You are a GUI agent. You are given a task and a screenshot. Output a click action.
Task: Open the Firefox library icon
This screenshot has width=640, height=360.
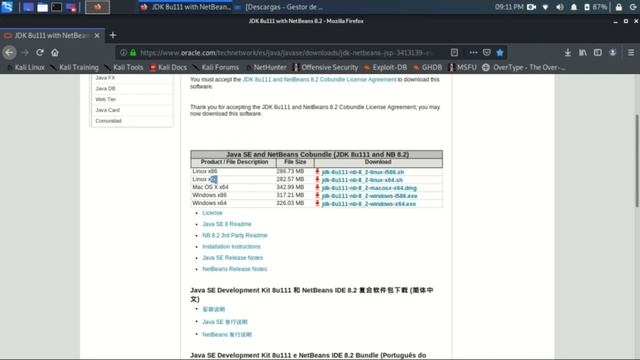click(x=582, y=53)
